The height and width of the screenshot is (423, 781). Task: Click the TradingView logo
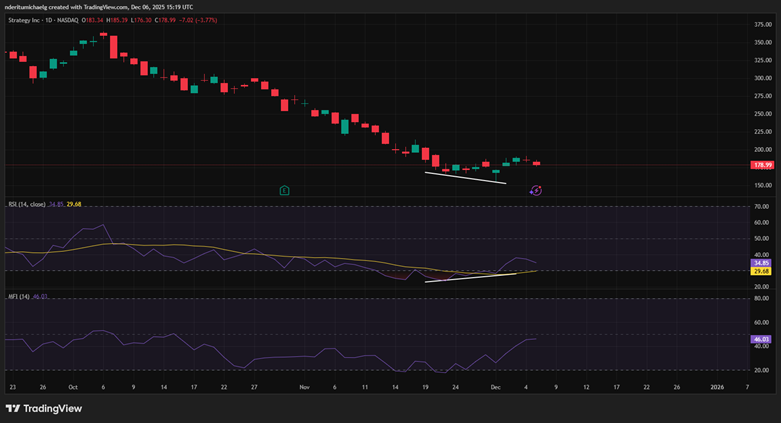point(44,408)
